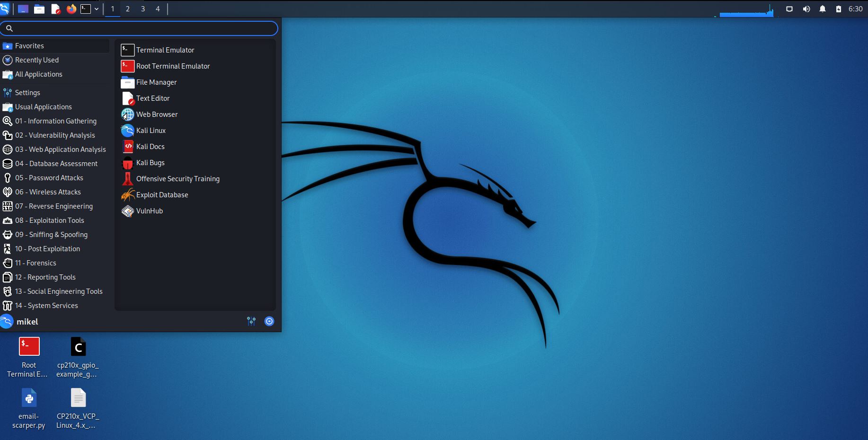
Task: Launch Terminal Emulator from favorites
Action: coord(195,50)
